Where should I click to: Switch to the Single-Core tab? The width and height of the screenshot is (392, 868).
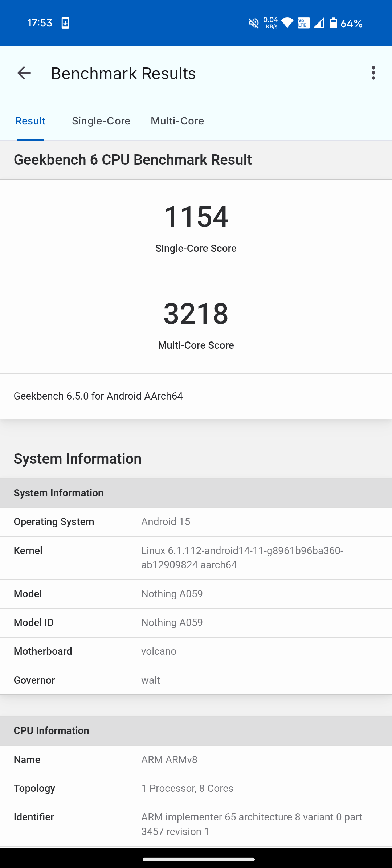101,121
